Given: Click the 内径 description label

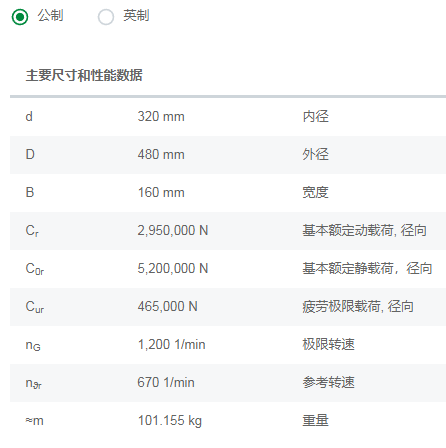Looking at the screenshot, I should point(315,117).
